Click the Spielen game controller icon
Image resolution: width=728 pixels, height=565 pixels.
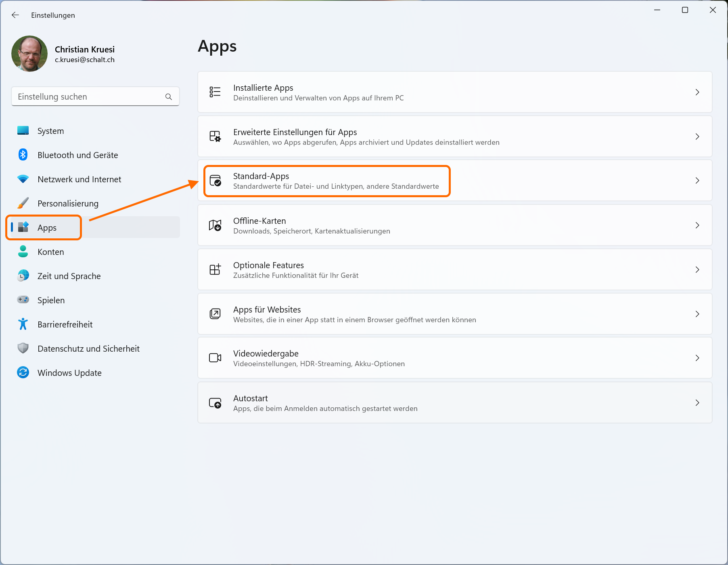(23, 300)
